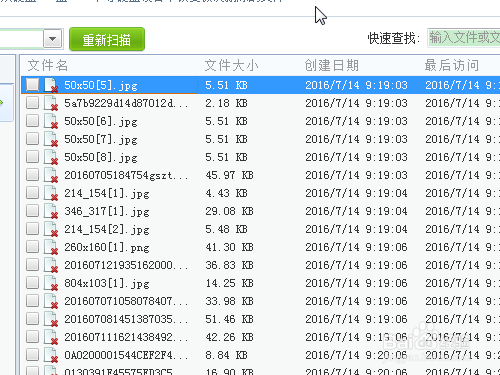500x375 pixels.
Task: Tick the checkbox for 50x50[7].jpg
Action: [33, 139]
